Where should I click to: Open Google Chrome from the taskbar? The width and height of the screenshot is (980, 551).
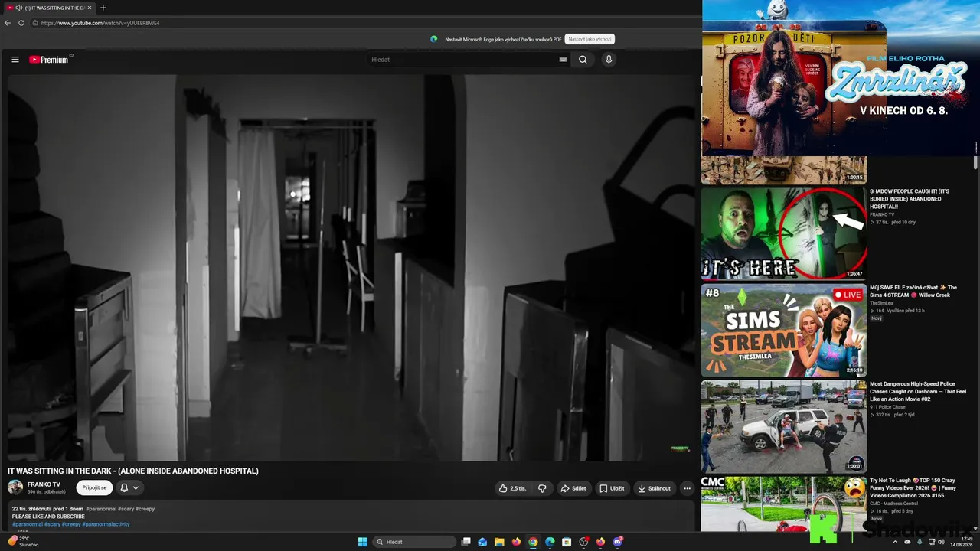tap(533, 542)
